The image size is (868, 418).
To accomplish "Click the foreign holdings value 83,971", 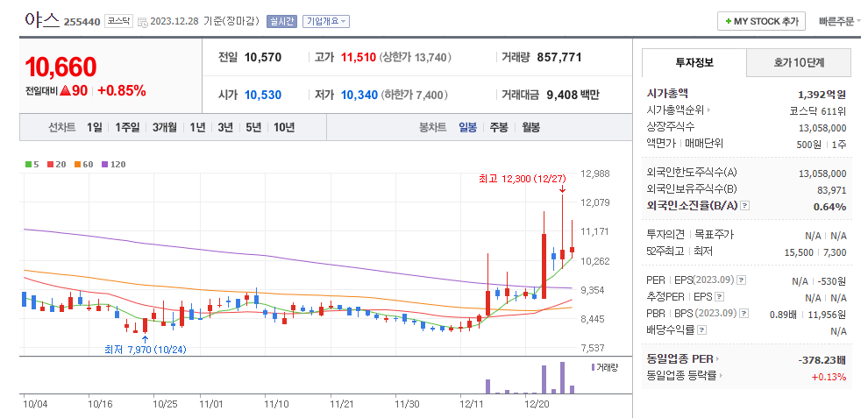I will pyautogui.click(x=831, y=190).
